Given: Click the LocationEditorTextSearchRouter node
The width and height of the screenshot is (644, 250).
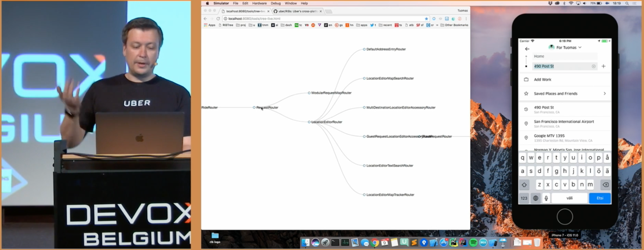Looking at the screenshot, I should click(x=388, y=166).
